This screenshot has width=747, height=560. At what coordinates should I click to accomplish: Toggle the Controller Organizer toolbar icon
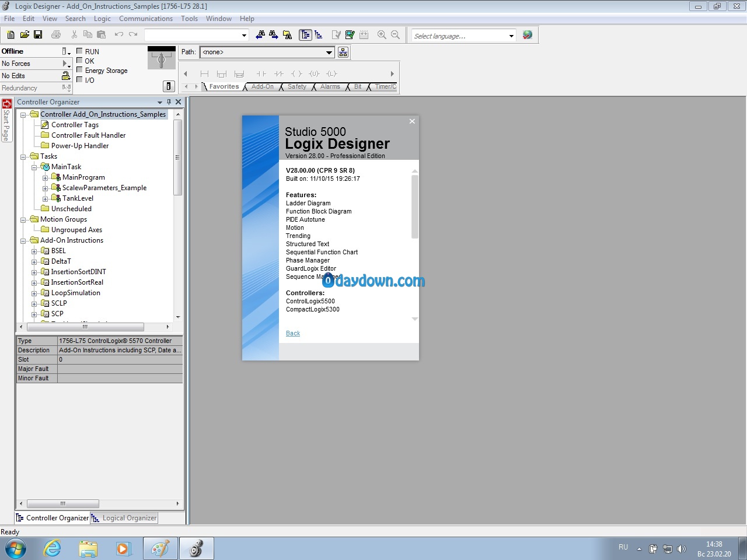(305, 35)
